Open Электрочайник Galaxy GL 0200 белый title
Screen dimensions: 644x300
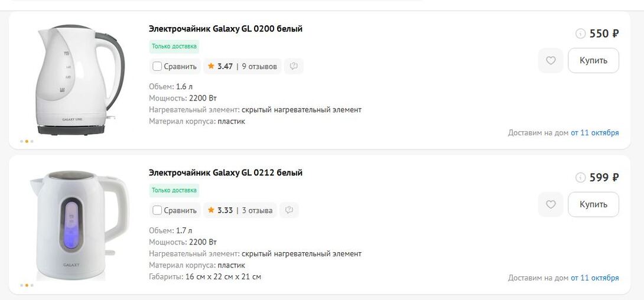(x=226, y=29)
